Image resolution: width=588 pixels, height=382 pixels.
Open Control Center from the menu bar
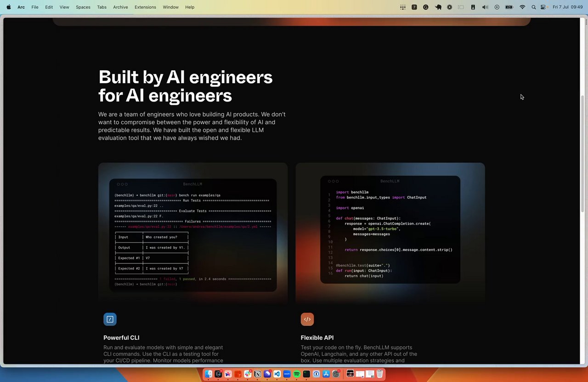click(544, 7)
